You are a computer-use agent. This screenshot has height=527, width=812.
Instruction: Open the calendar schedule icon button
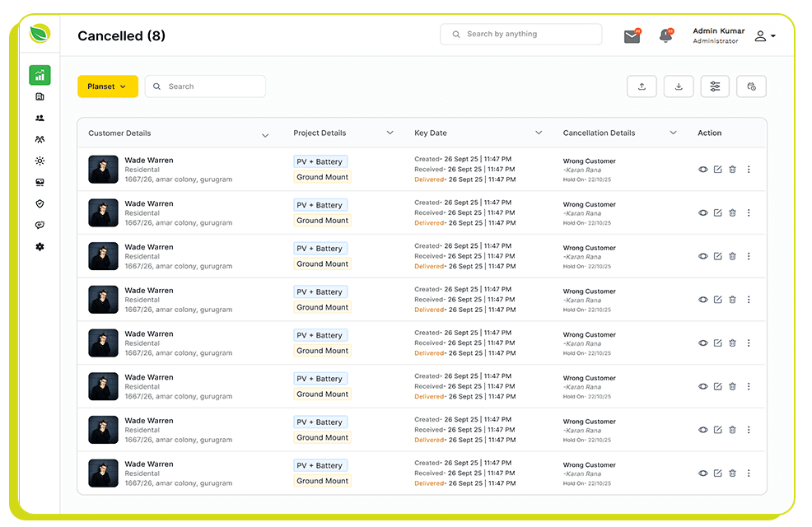tap(751, 86)
